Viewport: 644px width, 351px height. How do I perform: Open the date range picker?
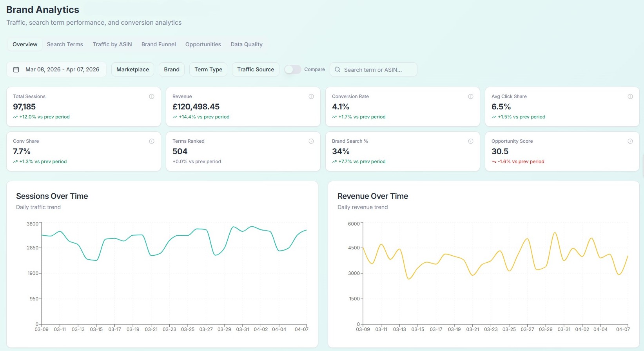[x=56, y=69]
